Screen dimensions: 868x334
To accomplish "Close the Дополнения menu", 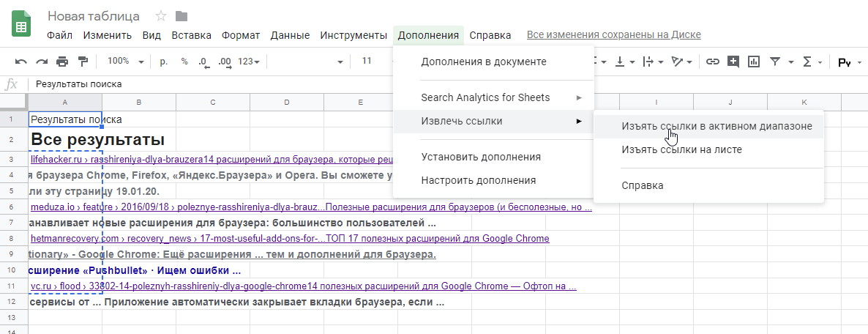I will pos(428,35).
